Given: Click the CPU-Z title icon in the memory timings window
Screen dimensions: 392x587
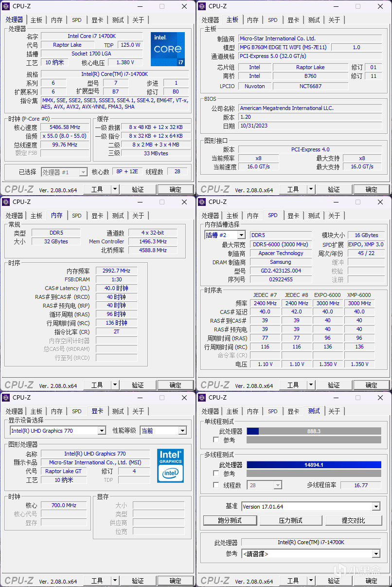Looking at the screenshot, I should tap(6, 202).
